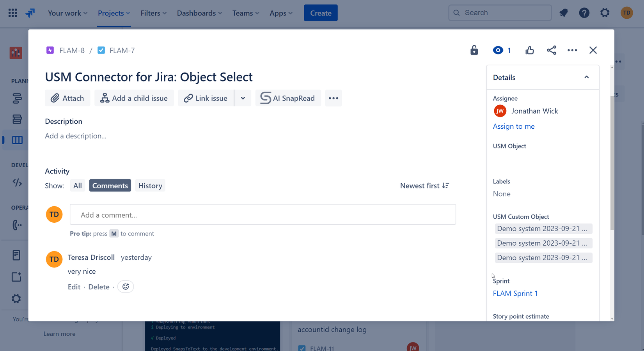Open settings gear in top bar
The height and width of the screenshot is (351, 644).
click(x=605, y=13)
